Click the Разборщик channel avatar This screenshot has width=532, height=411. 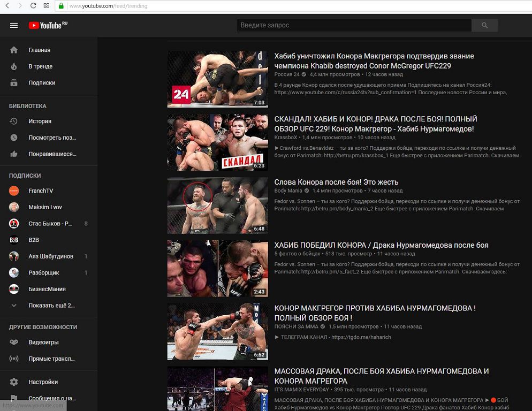coord(14,272)
